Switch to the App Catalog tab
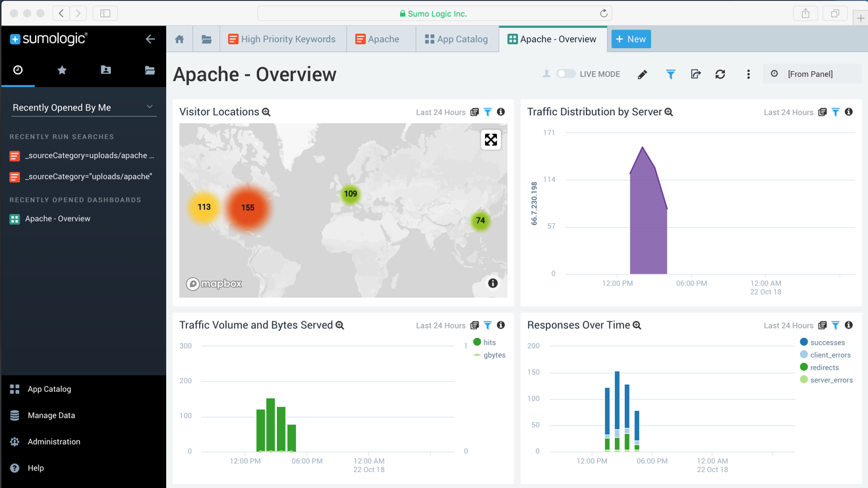Image resolution: width=868 pixels, height=488 pixels. (x=456, y=39)
